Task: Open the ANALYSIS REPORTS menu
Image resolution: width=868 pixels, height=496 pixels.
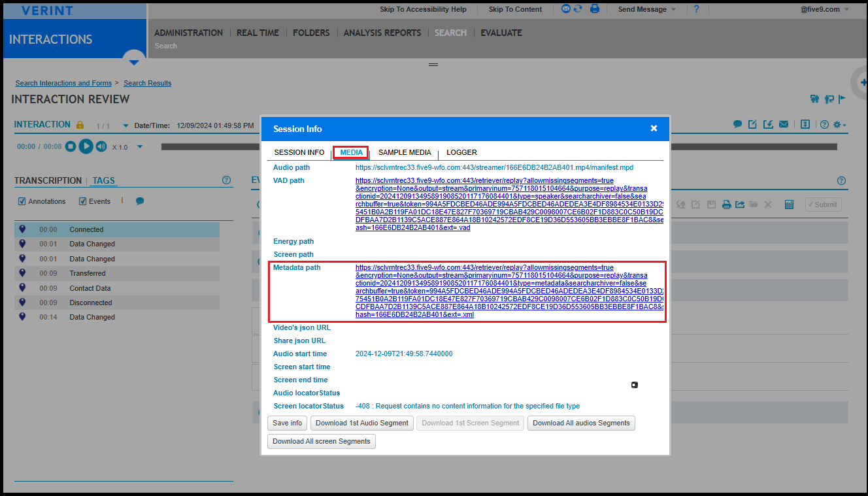Action: pyautogui.click(x=382, y=33)
